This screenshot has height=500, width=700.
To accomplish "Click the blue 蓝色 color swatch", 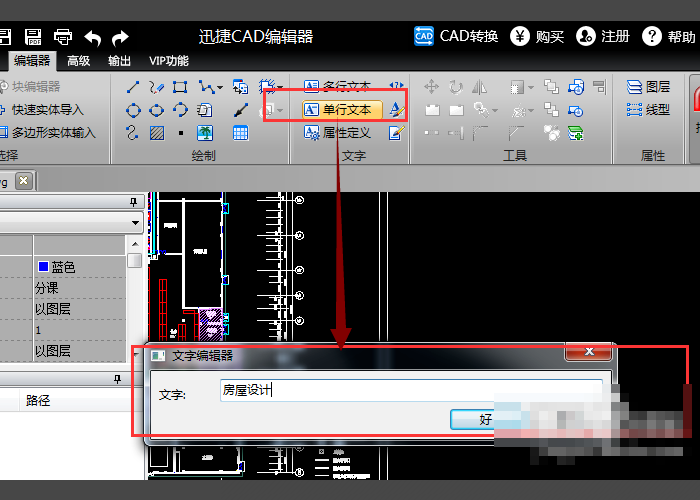I will [42, 267].
